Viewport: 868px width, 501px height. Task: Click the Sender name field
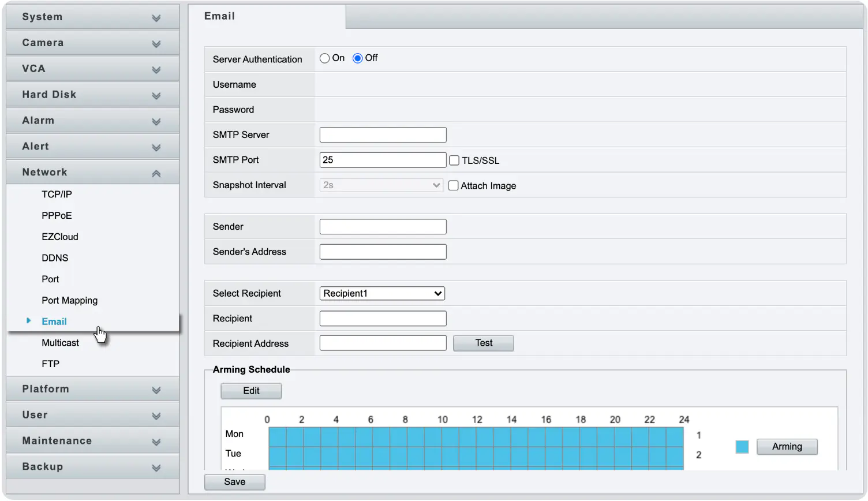[x=383, y=227]
